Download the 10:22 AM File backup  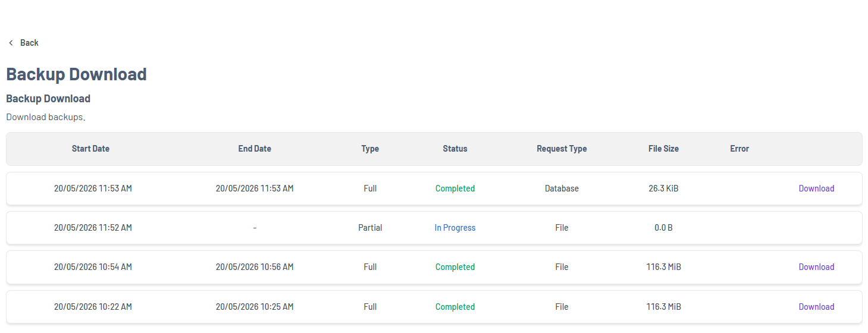tap(816, 307)
